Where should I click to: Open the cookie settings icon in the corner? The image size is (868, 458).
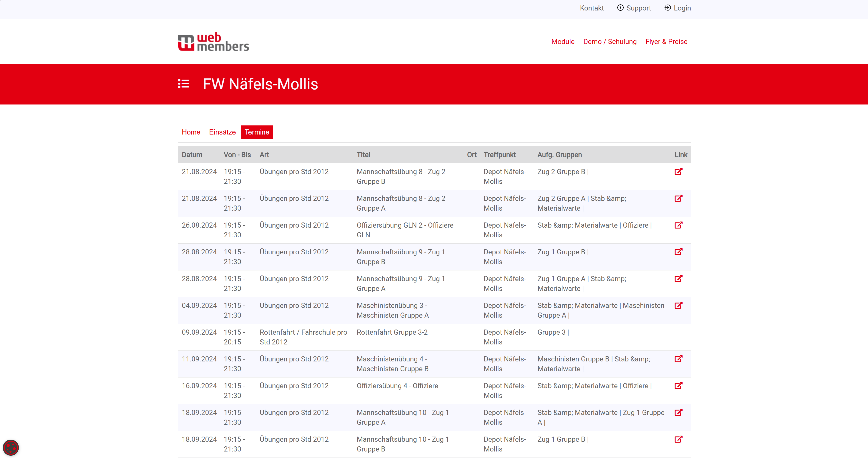point(11,448)
